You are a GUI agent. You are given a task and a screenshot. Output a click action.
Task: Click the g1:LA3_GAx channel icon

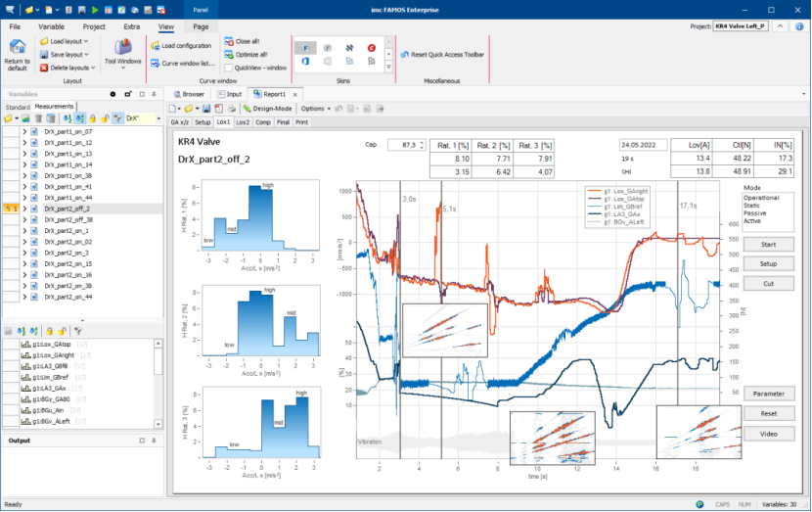(25, 388)
